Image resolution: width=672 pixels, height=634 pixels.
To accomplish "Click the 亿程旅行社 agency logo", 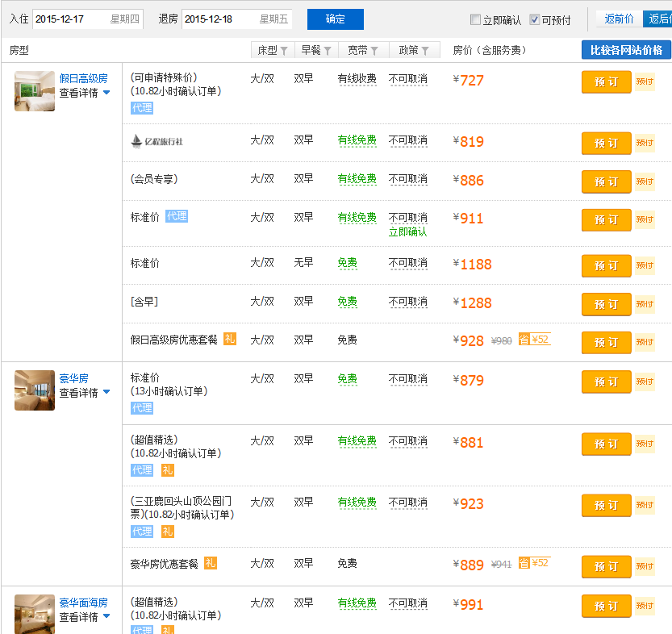I will [157, 141].
